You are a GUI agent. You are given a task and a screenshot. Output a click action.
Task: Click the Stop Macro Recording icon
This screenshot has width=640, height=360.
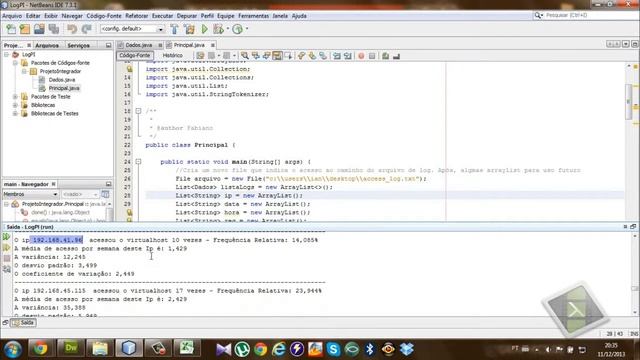372,56
